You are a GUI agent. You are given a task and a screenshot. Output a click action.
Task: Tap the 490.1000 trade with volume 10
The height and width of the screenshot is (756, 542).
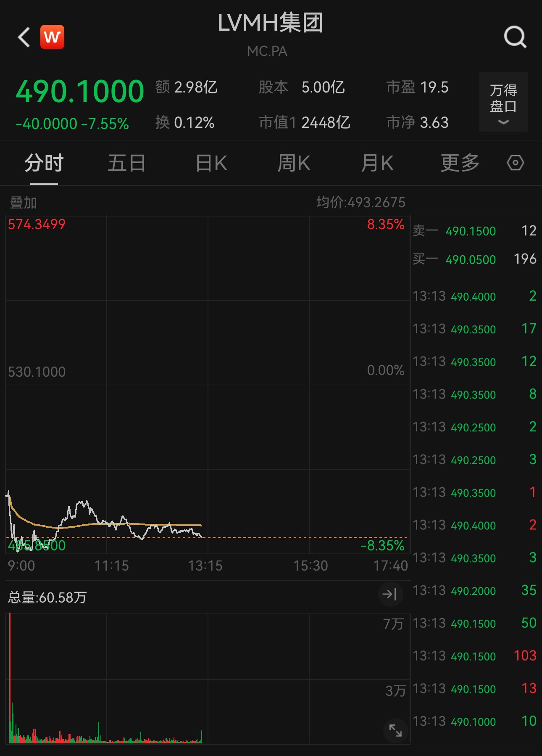pos(474,722)
